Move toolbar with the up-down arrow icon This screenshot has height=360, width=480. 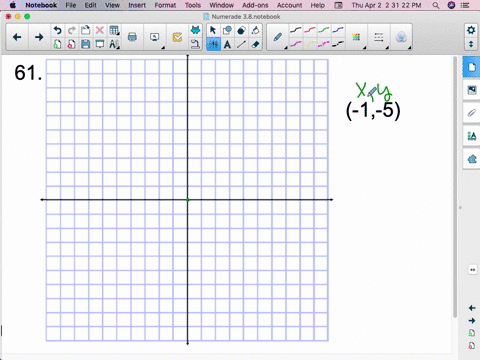(471, 44)
